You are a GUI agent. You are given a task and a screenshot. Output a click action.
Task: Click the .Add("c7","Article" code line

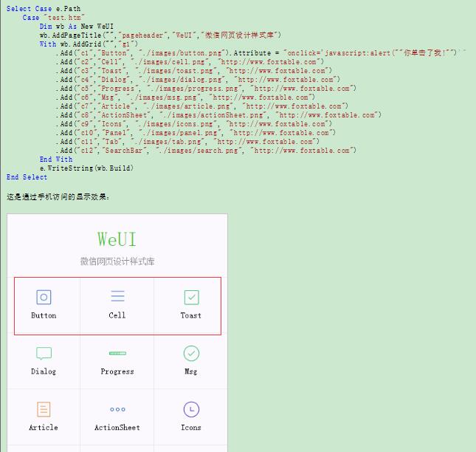click(202, 106)
